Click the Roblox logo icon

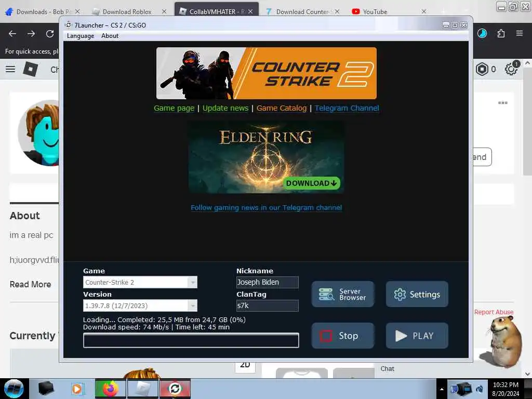(31, 69)
